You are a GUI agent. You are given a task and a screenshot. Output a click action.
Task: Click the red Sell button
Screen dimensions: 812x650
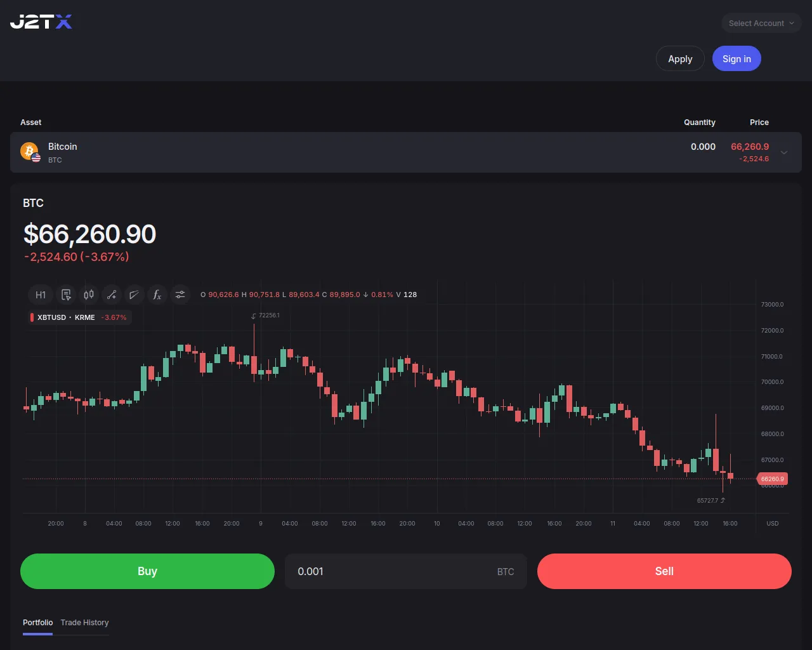point(664,571)
